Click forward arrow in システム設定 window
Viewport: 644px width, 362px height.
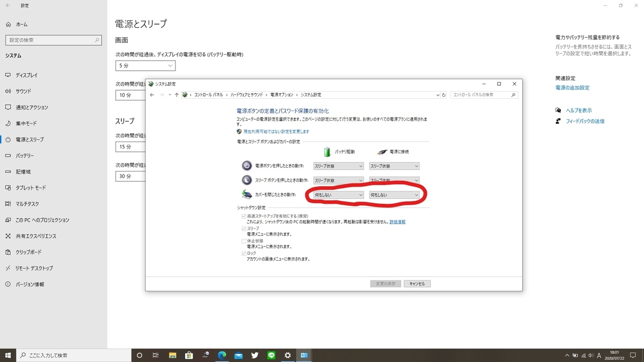(x=163, y=95)
